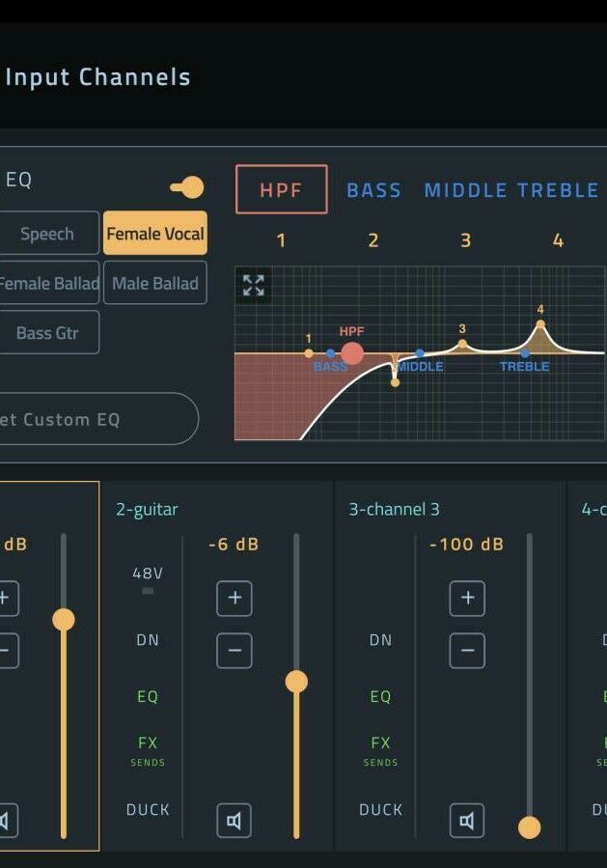Mute channel 3 with the speaker icon
607x868 pixels.
[x=467, y=821]
